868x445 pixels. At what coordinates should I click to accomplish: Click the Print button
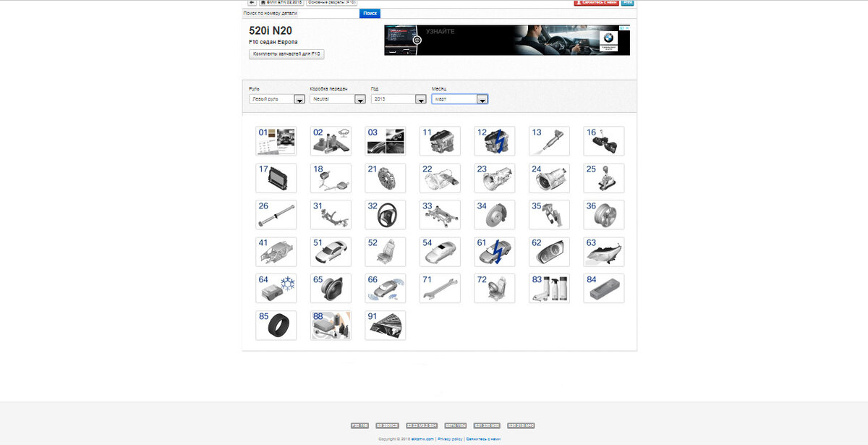628,3
